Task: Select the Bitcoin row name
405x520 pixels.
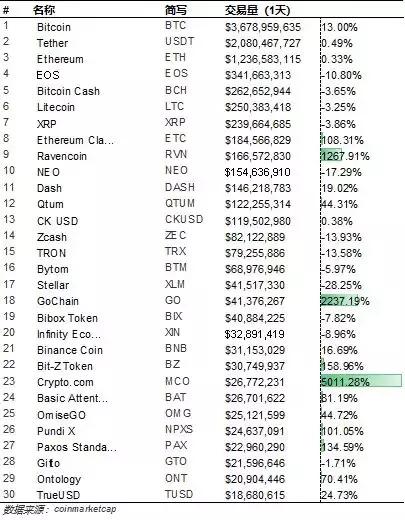Action: (54, 27)
